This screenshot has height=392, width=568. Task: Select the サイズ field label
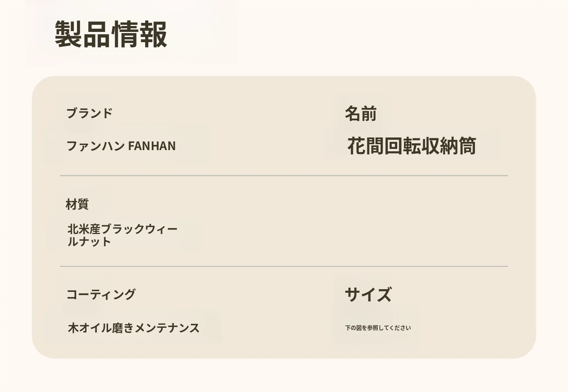368,294
